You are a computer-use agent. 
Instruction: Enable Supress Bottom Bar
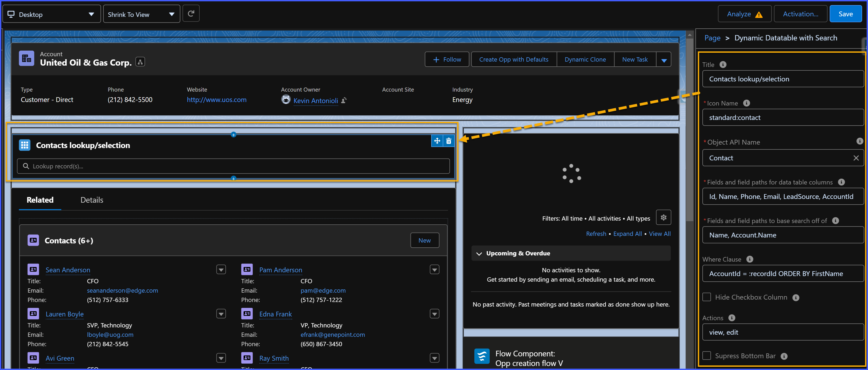[707, 356]
